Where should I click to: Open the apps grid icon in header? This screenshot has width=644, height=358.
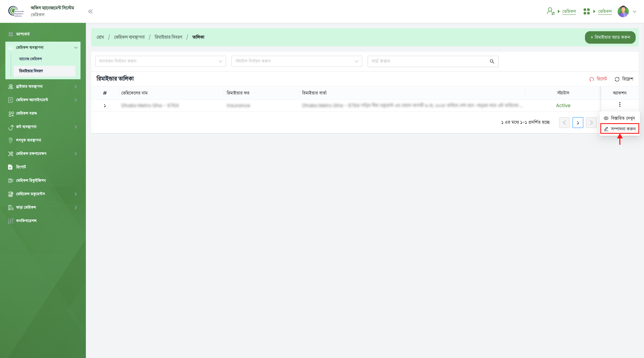pos(586,11)
